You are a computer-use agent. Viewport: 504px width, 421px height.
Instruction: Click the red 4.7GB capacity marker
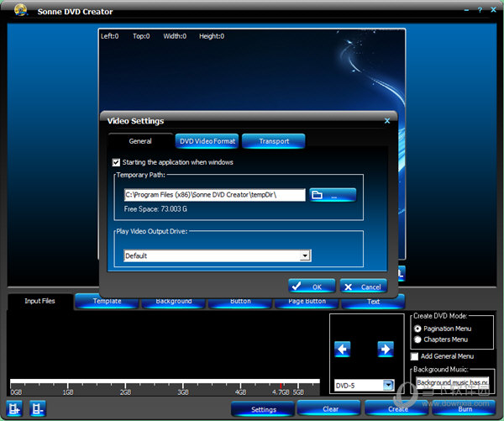pos(281,386)
